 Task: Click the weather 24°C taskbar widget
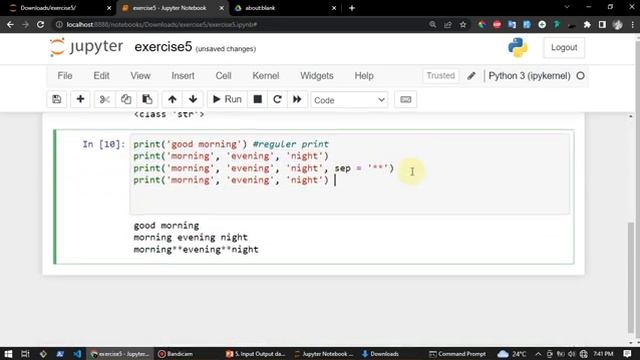tap(512, 354)
